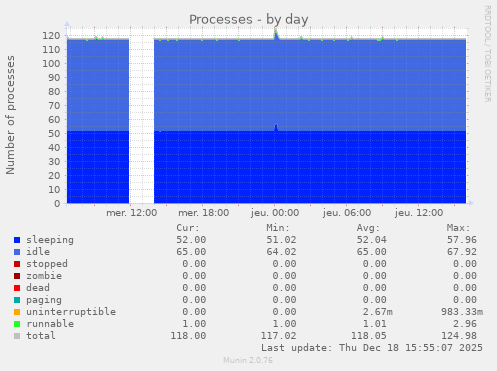Click uninterruptible average value 2.67m

pyautogui.click(x=378, y=312)
